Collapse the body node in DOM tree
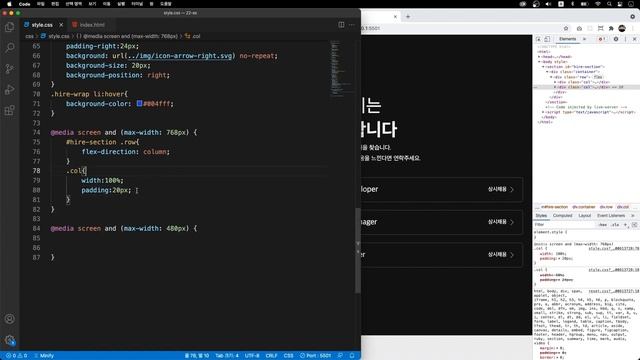The height and width of the screenshot is (360, 640). click(539, 62)
